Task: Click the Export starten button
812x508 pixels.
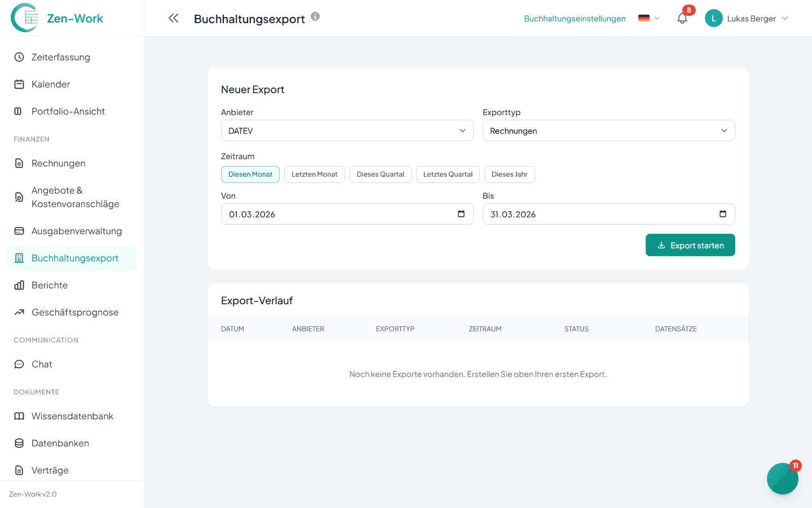Action: tap(690, 245)
